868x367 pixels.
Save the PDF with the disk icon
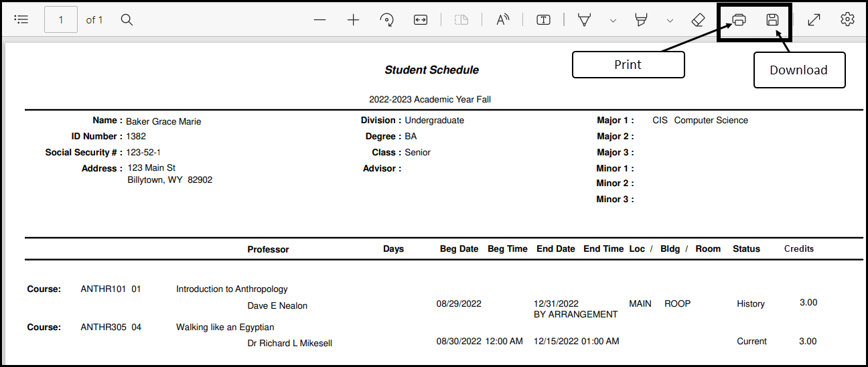[x=772, y=20]
